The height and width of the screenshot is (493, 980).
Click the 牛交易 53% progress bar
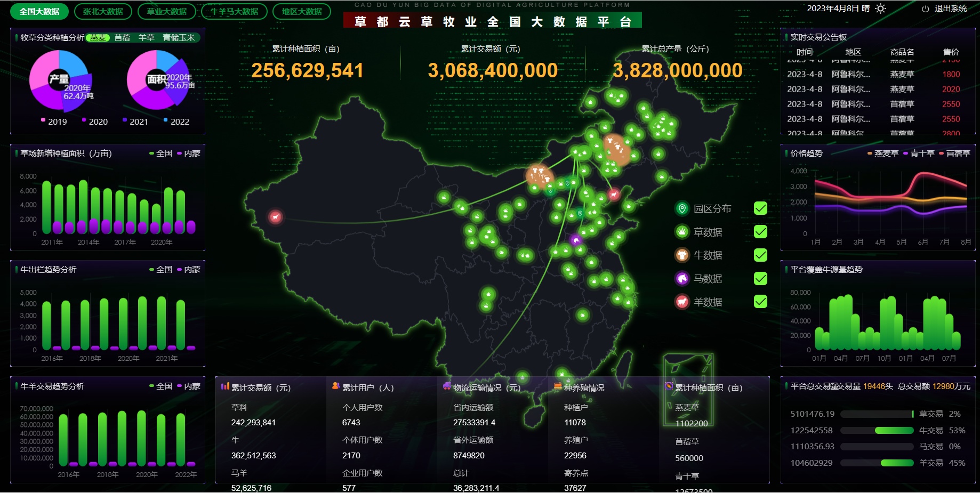(x=895, y=431)
